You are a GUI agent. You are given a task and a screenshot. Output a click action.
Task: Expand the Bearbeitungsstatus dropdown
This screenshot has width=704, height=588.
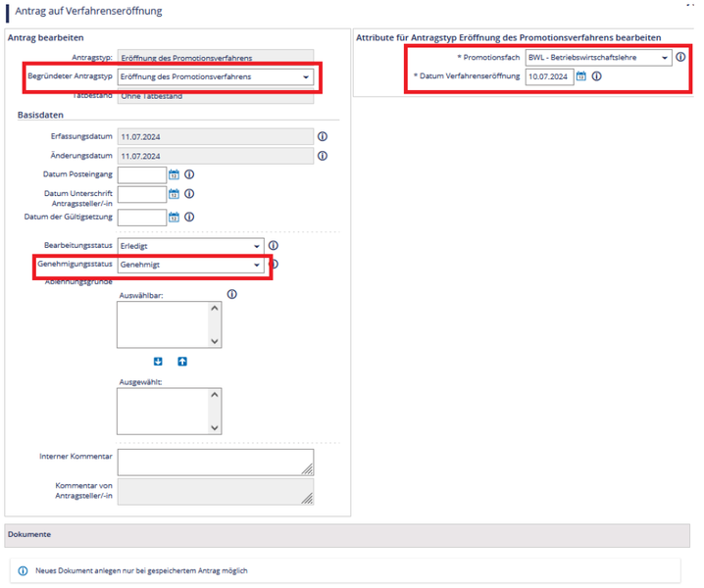pyautogui.click(x=190, y=246)
